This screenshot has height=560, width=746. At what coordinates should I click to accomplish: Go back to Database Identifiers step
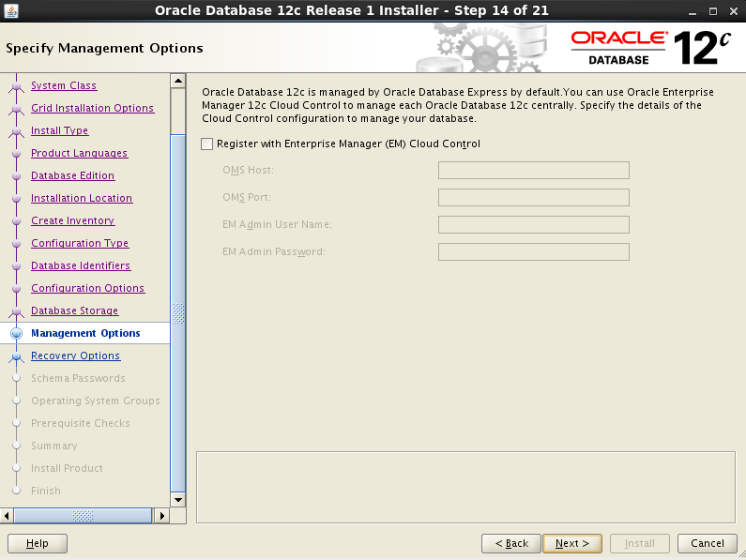coord(81,265)
